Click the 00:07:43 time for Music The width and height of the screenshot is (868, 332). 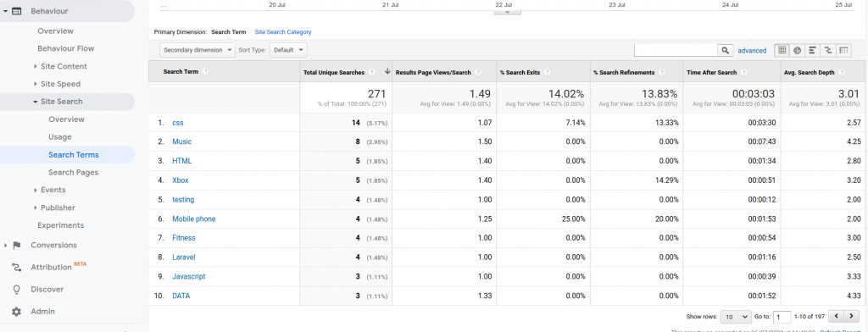point(761,141)
